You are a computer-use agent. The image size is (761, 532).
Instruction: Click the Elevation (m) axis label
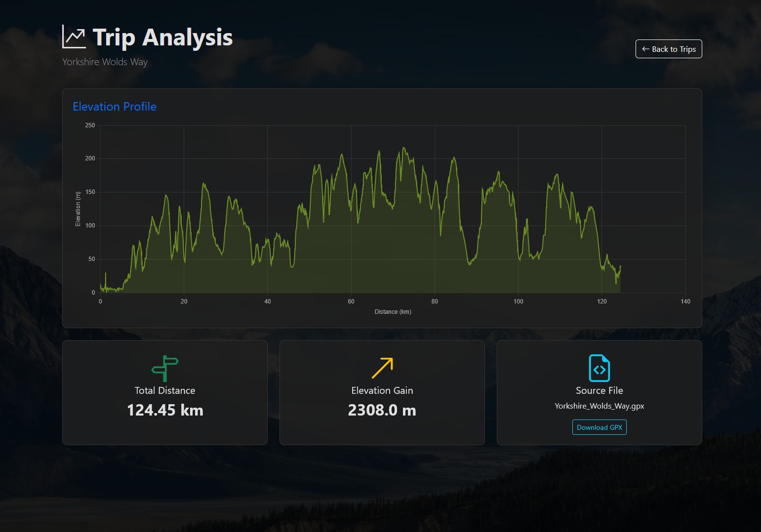(x=78, y=209)
